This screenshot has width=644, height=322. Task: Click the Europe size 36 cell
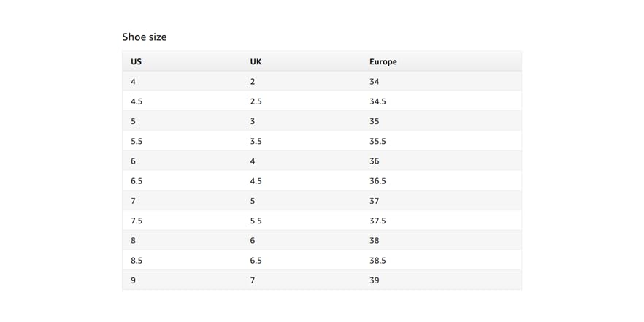pyautogui.click(x=375, y=161)
